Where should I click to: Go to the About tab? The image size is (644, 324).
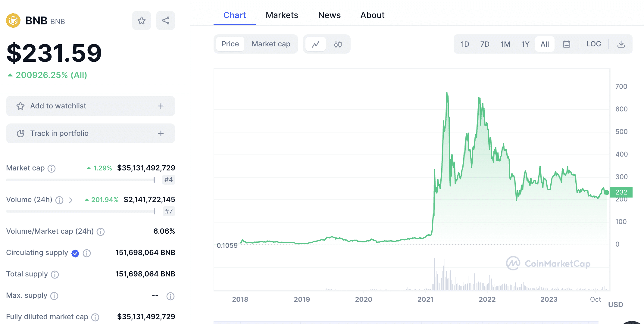pyautogui.click(x=372, y=15)
